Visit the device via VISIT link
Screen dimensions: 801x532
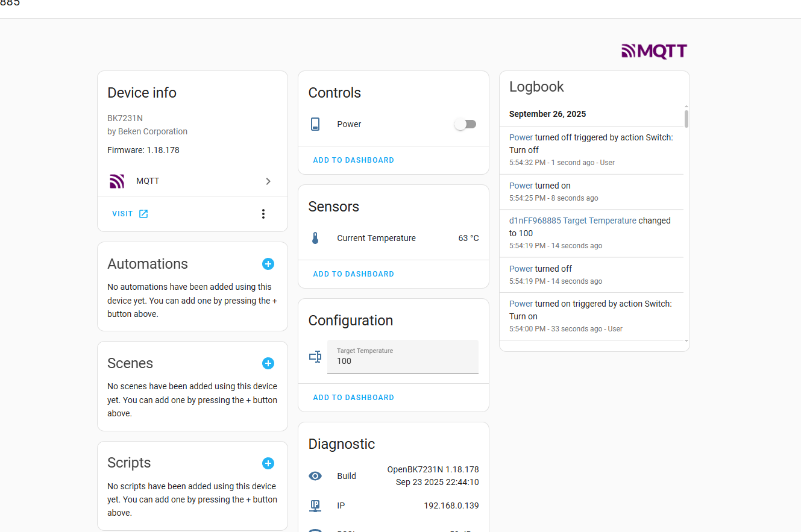pos(130,214)
